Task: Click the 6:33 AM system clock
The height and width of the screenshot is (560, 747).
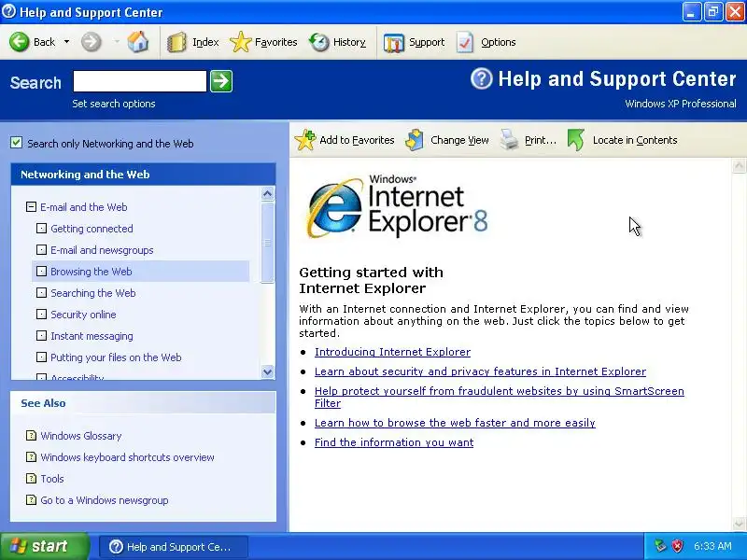Action: [712, 546]
